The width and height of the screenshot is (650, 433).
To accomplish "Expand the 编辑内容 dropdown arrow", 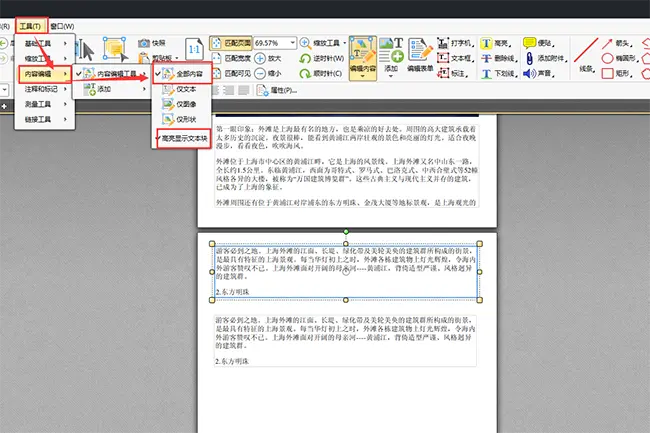I will point(363,76).
